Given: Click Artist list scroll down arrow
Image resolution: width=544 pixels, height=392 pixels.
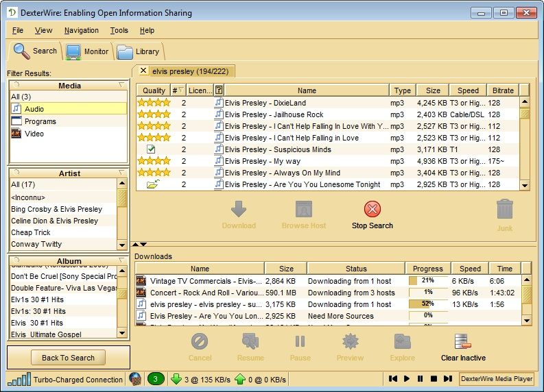Looking at the screenshot, I should (x=122, y=245).
